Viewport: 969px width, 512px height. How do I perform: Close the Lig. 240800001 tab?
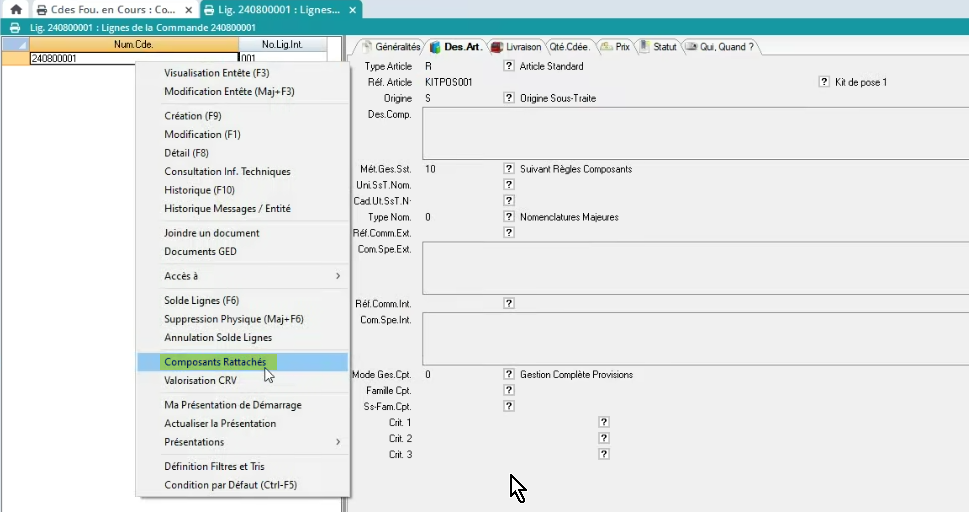[x=352, y=9]
